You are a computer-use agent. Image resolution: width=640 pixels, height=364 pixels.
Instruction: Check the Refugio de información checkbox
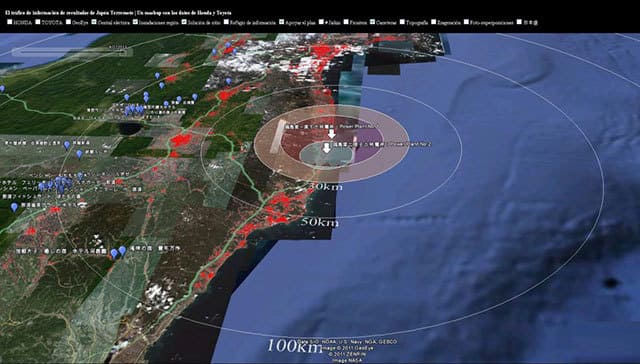pyautogui.click(x=226, y=22)
